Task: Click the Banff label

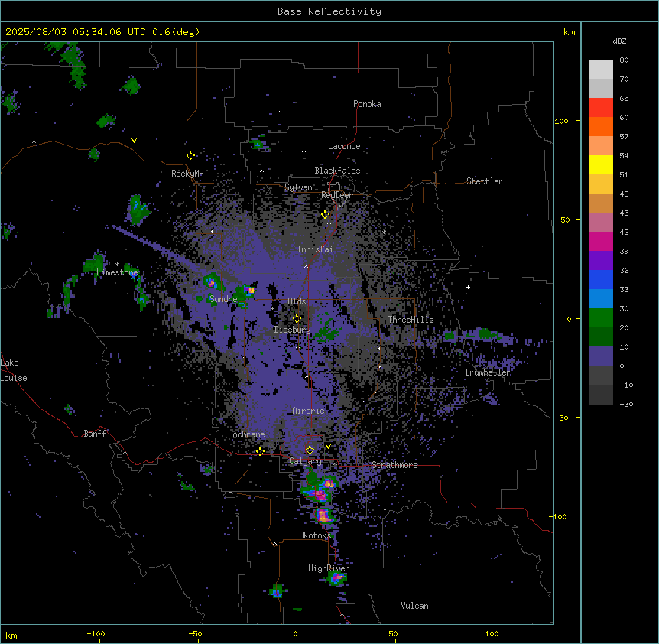Action: click(x=95, y=434)
